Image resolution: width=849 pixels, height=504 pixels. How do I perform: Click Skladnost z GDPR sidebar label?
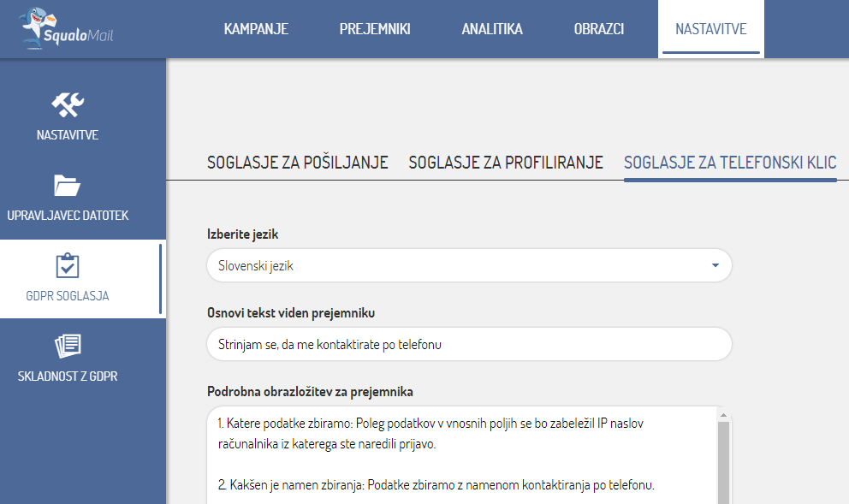[68, 377]
